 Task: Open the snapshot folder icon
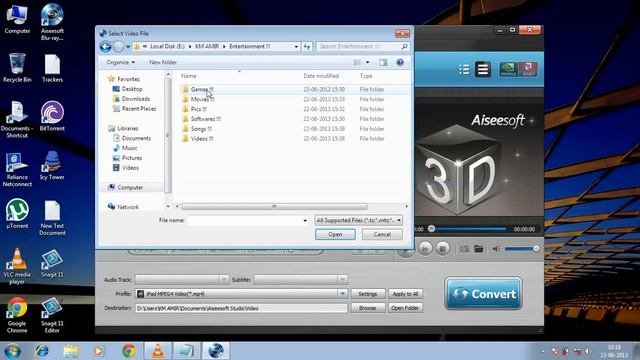(479, 249)
